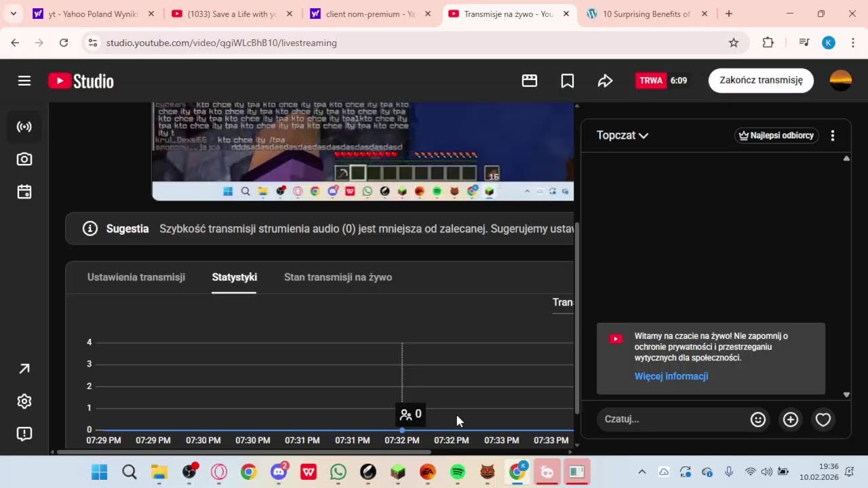Switch to the client nom-premium browser tab
Viewport: 868px width, 488px height.
tap(370, 14)
